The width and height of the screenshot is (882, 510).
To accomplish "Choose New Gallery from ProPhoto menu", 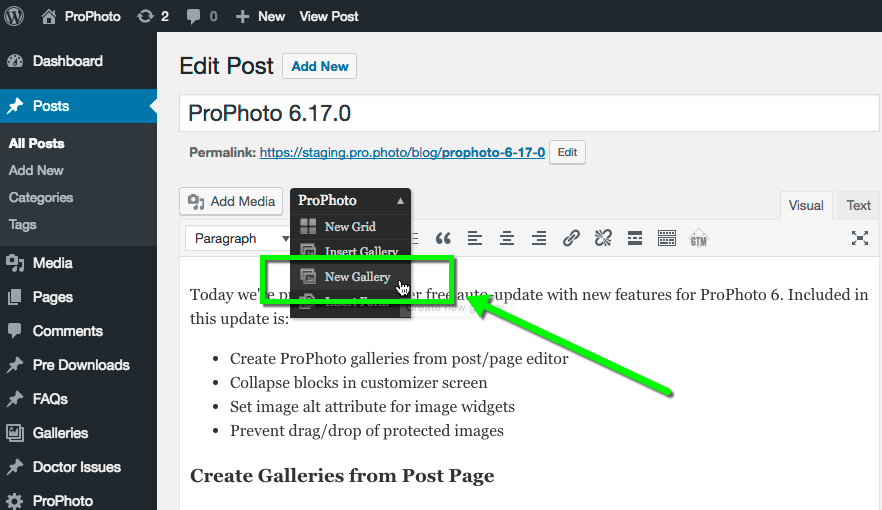I will [350, 276].
